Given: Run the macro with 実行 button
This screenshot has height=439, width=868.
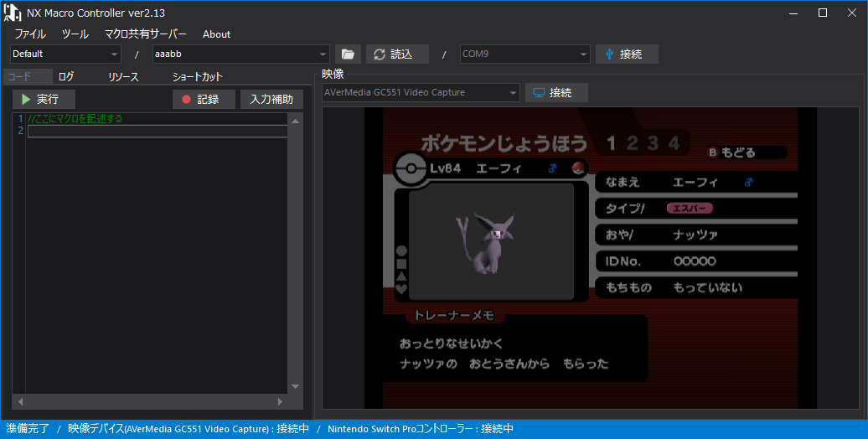Looking at the screenshot, I should (44, 99).
